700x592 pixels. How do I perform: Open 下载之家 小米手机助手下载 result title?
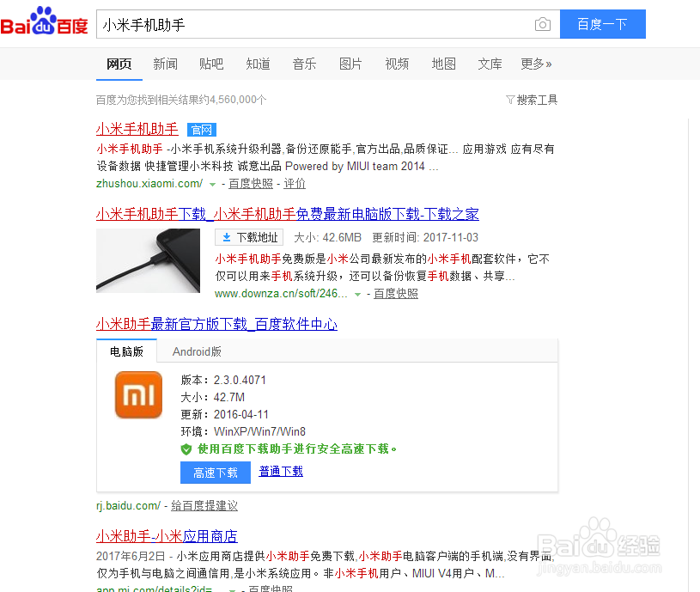point(288,214)
